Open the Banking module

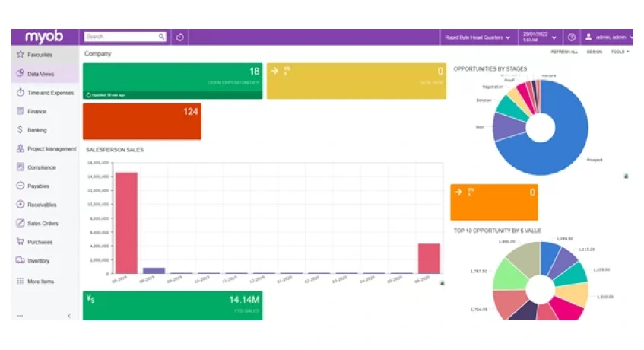(x=45, y=130)
